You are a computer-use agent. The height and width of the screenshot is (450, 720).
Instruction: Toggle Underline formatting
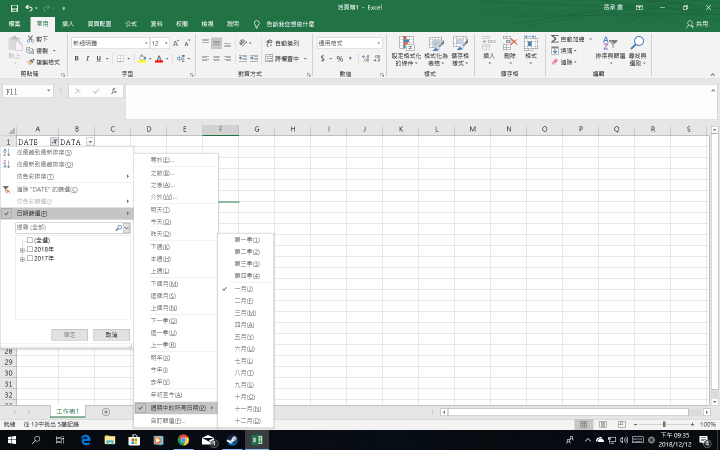point(98,59)
